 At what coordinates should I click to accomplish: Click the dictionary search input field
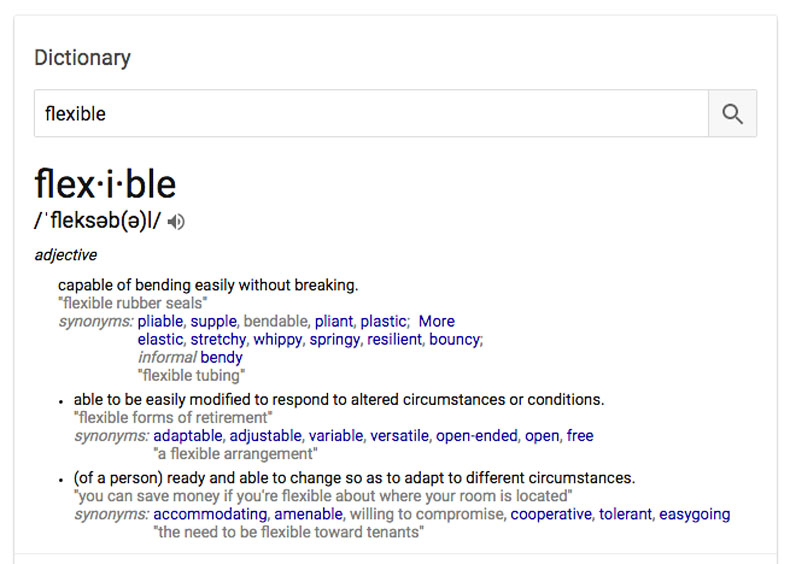[x=370, y=114]
